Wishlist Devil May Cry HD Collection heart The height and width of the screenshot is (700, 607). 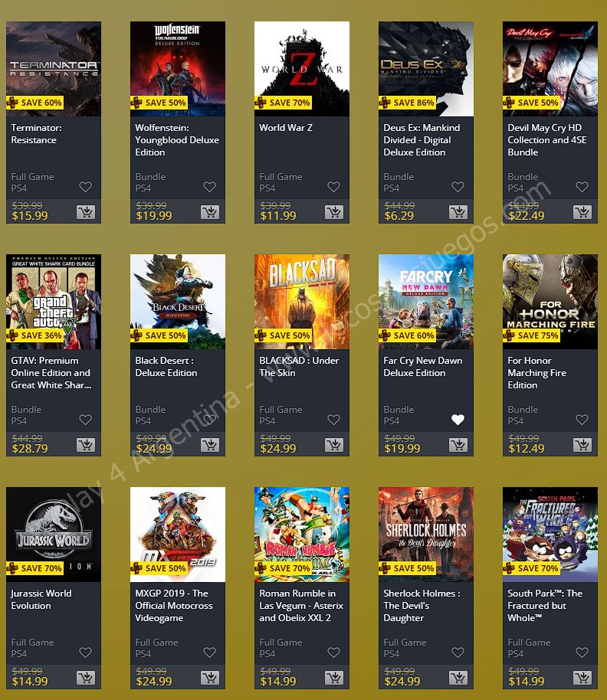click(x=582, y=187)
